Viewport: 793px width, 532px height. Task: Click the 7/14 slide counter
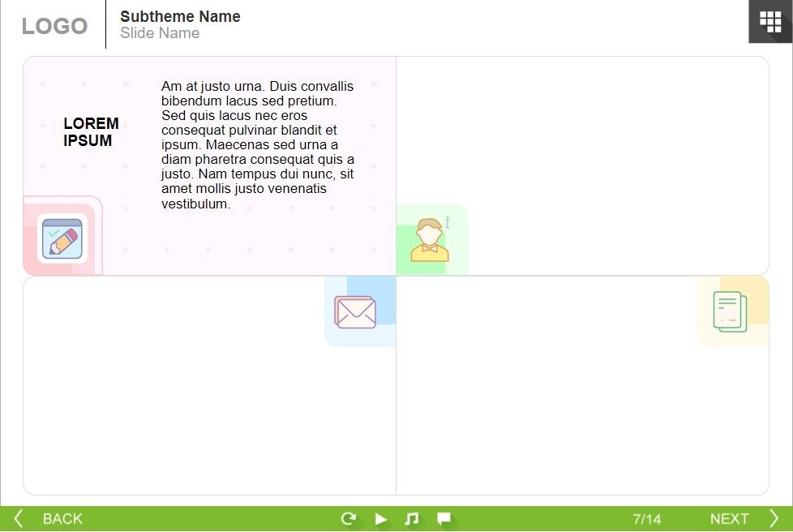(647, 519)
